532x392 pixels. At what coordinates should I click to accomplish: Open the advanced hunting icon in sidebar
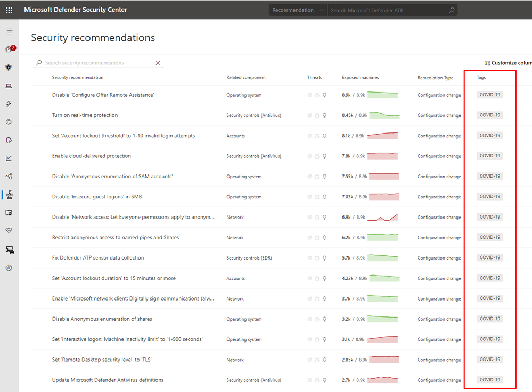point(9,140)
